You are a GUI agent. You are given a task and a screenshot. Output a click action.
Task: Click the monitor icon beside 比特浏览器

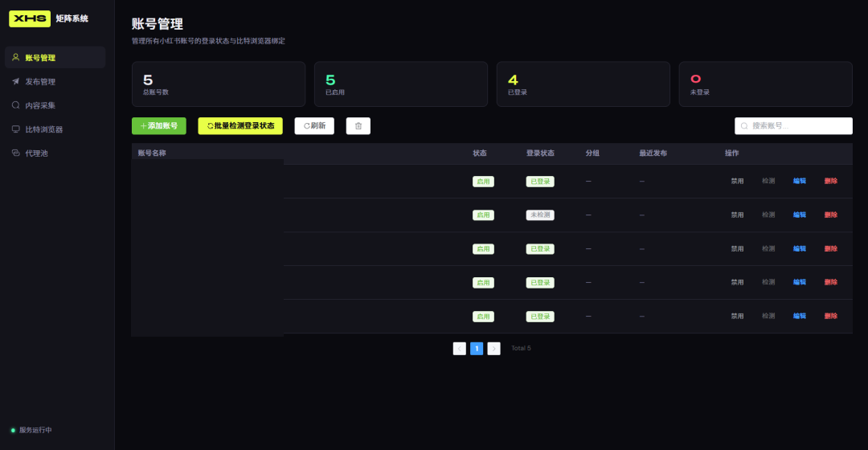[x=15, y=129]
